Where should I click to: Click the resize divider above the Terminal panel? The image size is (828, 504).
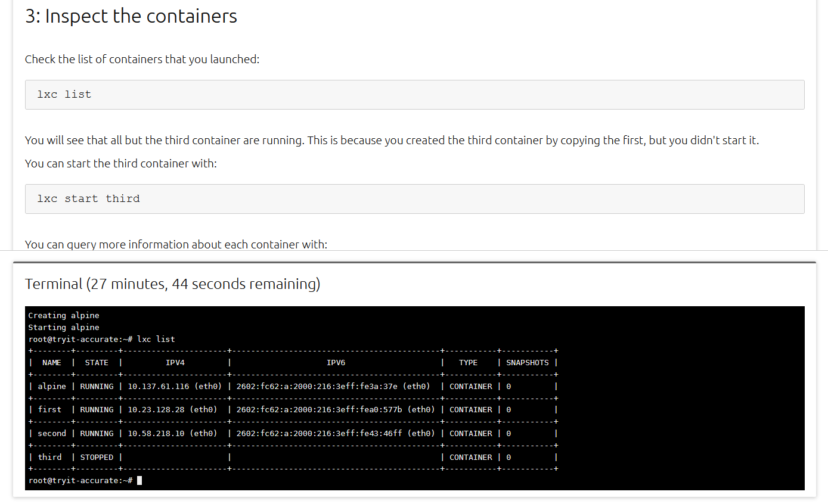tap(414, 262)
